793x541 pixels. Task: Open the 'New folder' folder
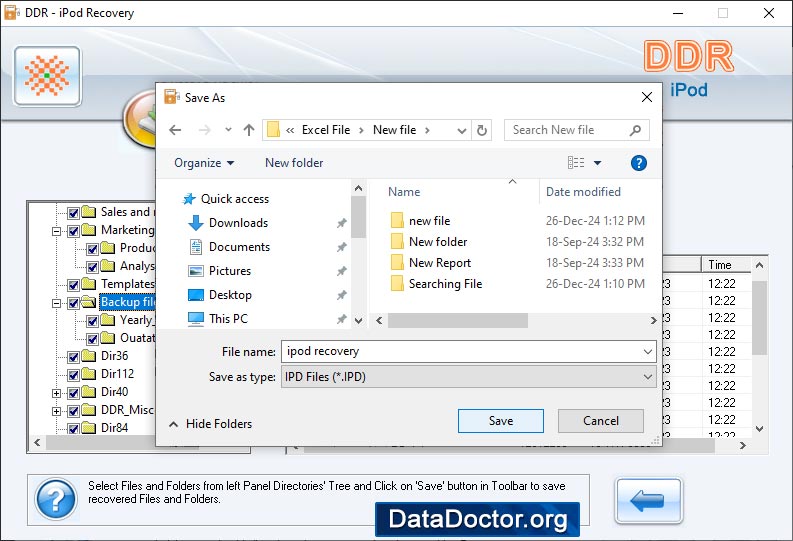pos(438,242)
